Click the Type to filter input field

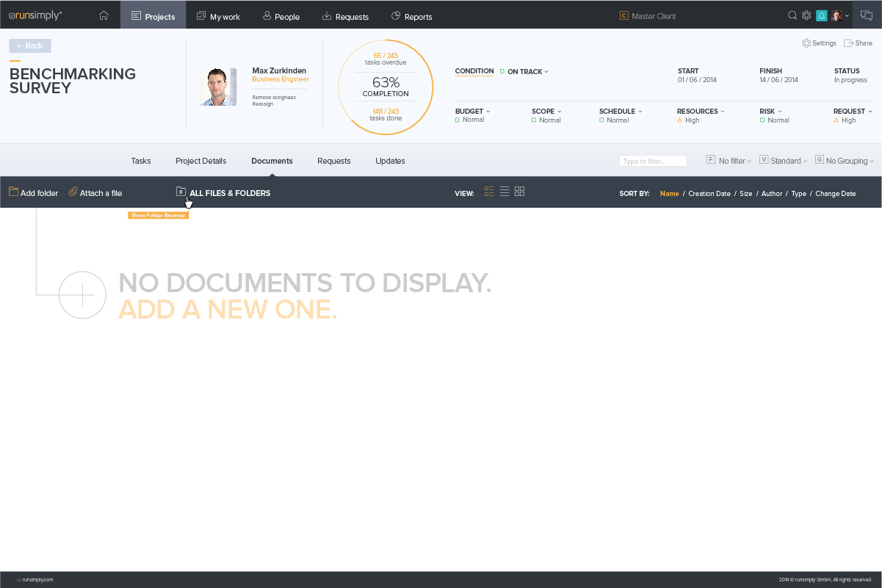tap(653, 161)
